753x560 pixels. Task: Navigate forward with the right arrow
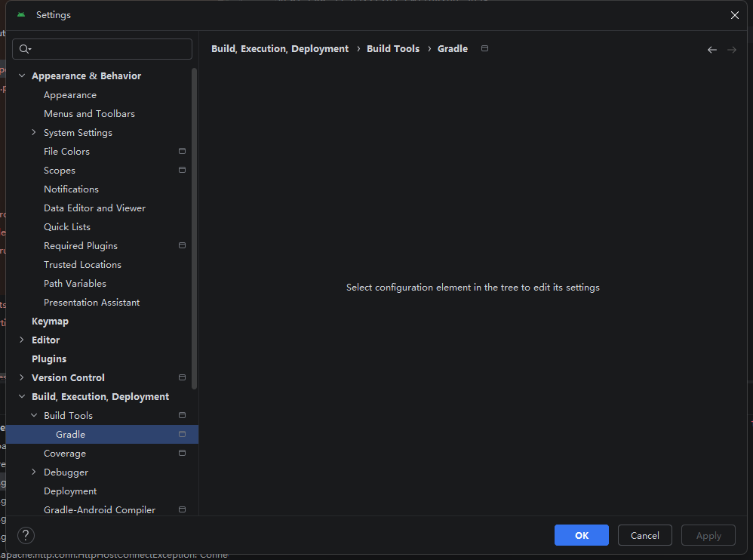[731, 50]
